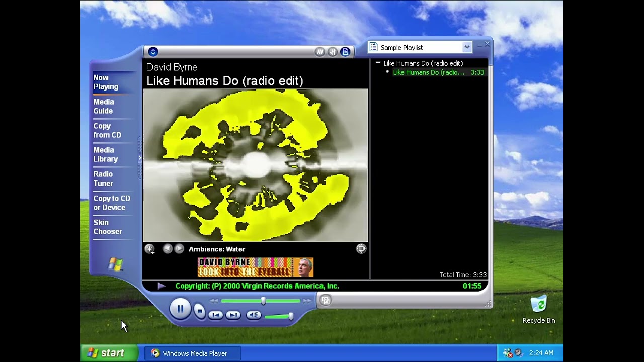Toggle the shuffle icon in top bar

pos(320,52)
